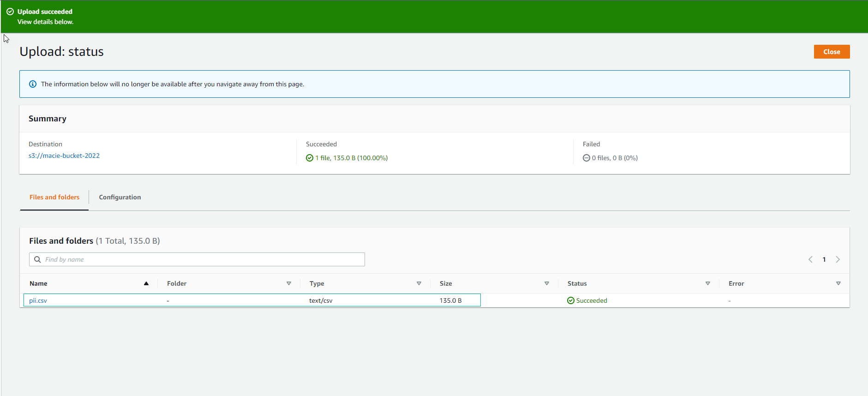Click the 'Upload: status' page heading
This screenshot has height=396, width=868.
coord(61,52)
